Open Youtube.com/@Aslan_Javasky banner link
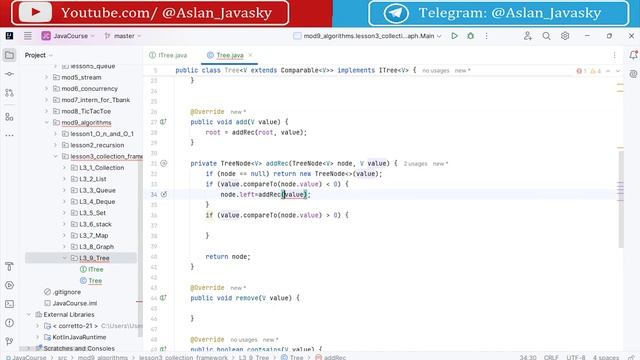Screen dimensions: 640x360 (150, 13)
